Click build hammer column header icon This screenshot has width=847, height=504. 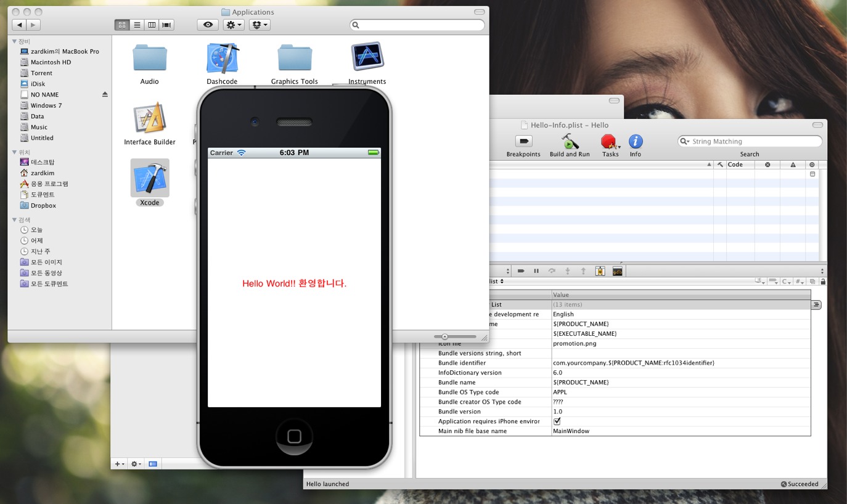point(720,165)
